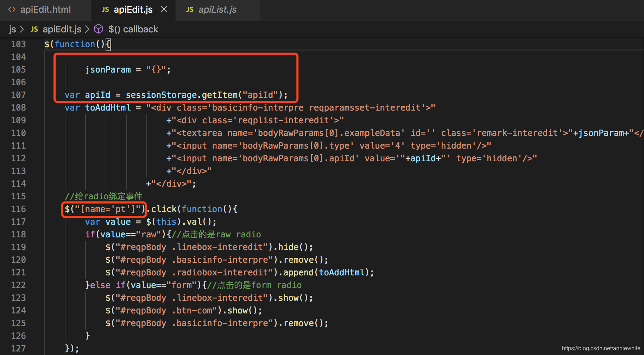
Task: Click +apiId+ on line 112
Action: (423, 158)
